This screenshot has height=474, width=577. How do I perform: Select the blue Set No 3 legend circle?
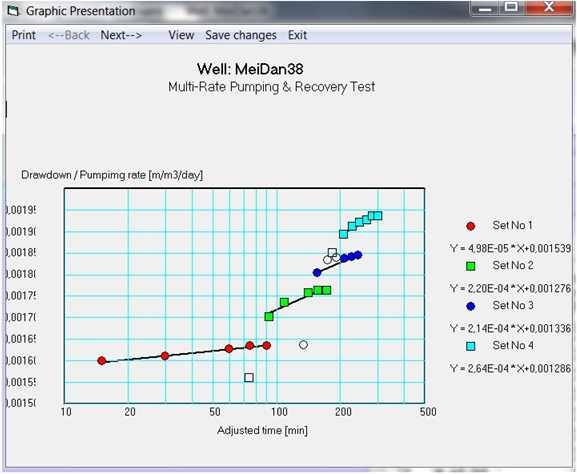470,306
